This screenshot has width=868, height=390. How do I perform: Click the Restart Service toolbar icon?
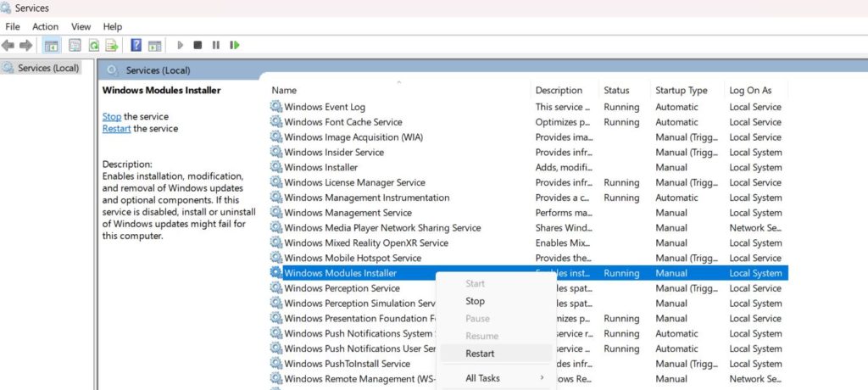[235, 45]
